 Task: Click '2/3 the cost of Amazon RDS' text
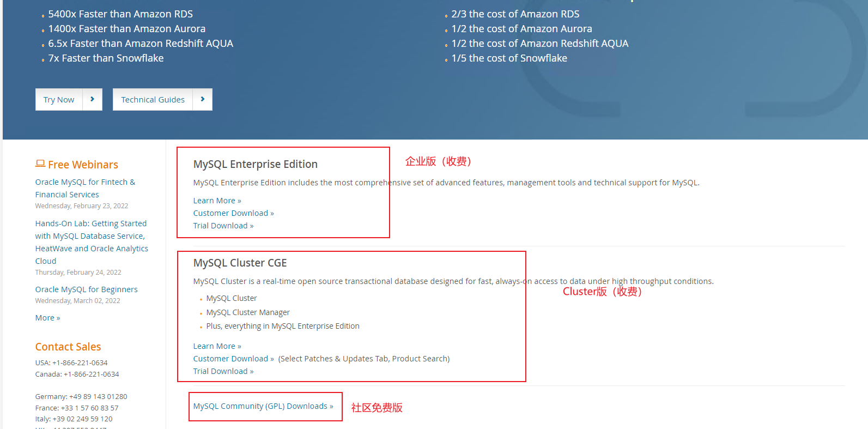tap(515, 14)
